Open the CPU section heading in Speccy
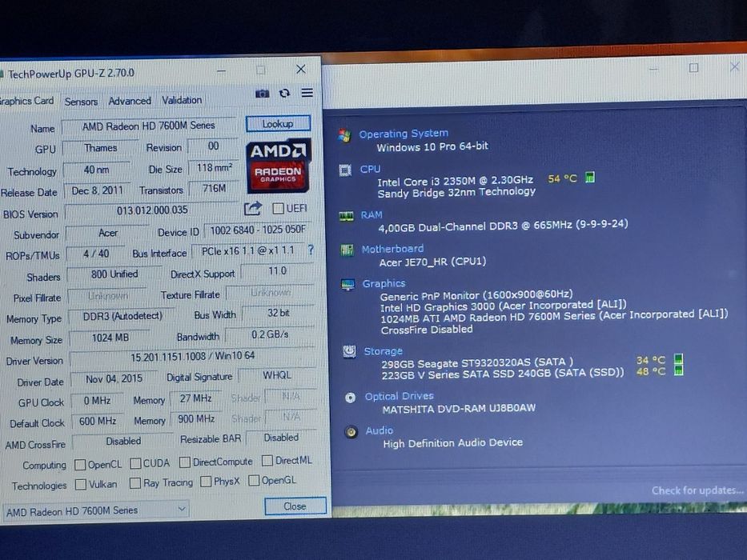Viewport: 747px width, 560px height. pos(370,169)
